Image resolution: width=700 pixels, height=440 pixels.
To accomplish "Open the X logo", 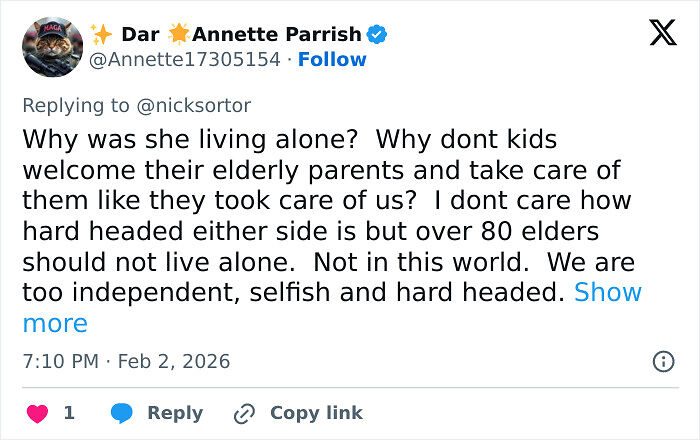I will click(x=661, y=34).
